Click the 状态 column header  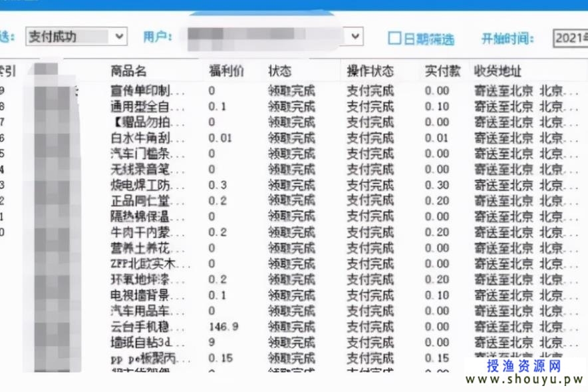coord(279,71)
